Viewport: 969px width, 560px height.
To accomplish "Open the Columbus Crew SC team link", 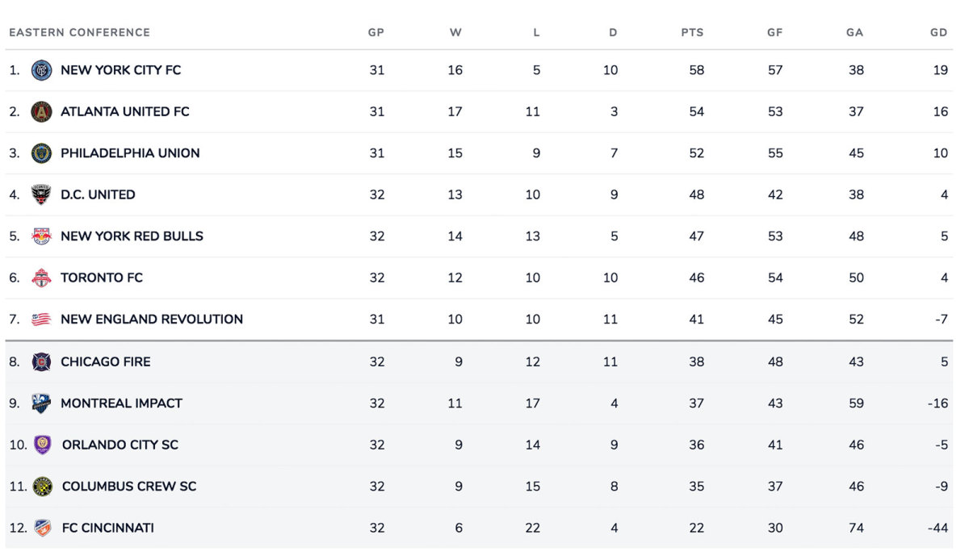I will click(x=129, y=487).
